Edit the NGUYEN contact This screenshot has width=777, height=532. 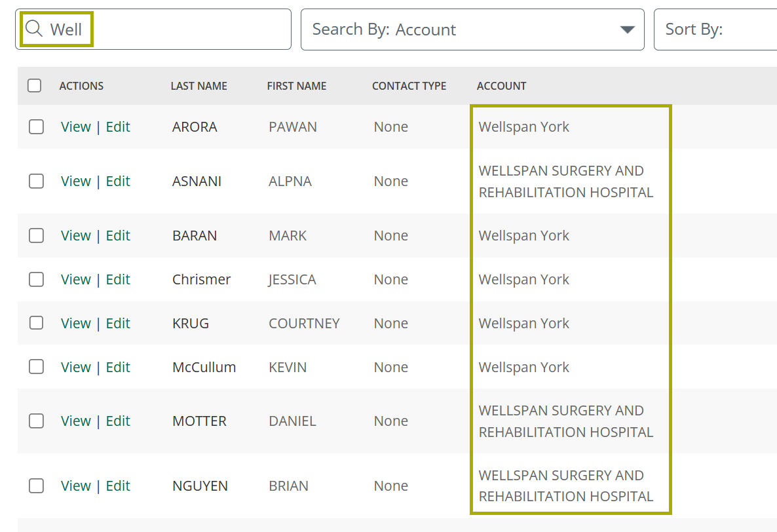[118, 486]
